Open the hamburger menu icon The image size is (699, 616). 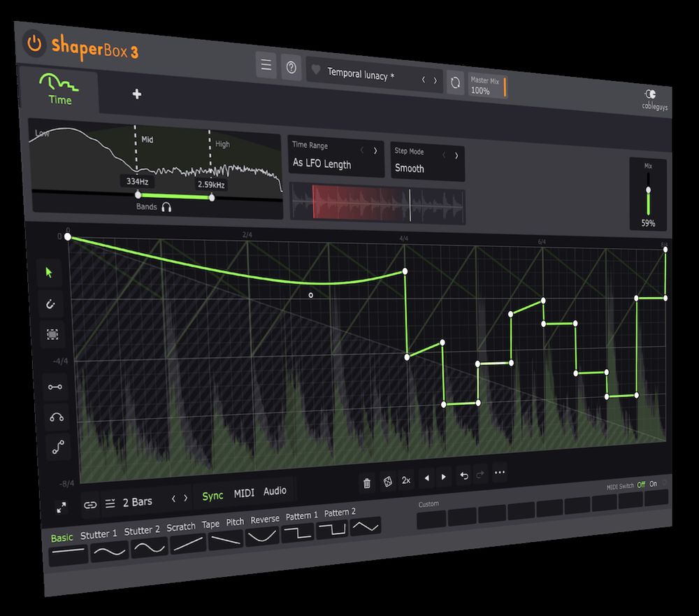(266, 66)
